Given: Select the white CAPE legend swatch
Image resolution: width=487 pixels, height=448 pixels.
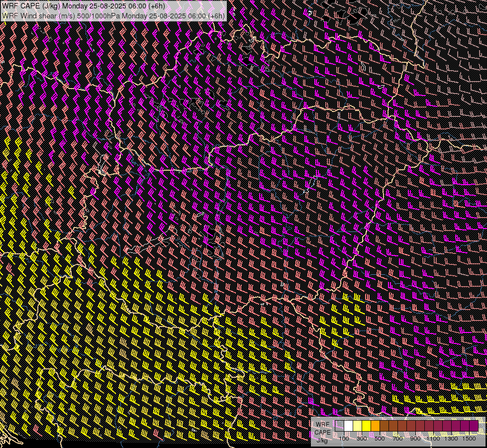Looking at the screenshot, I should point(349,426).
